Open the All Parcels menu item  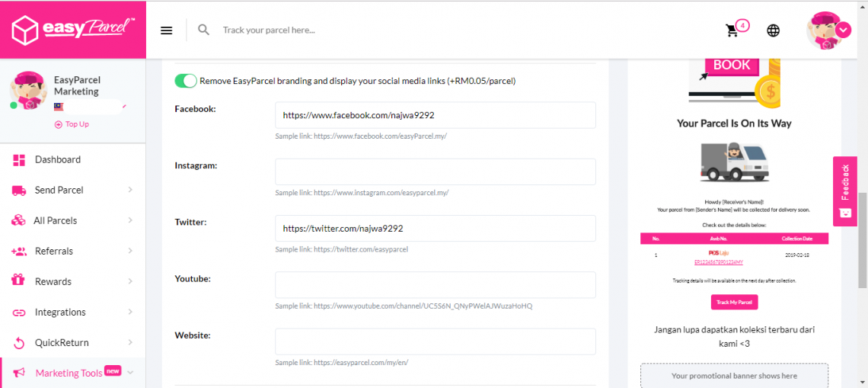pos(56,220)
